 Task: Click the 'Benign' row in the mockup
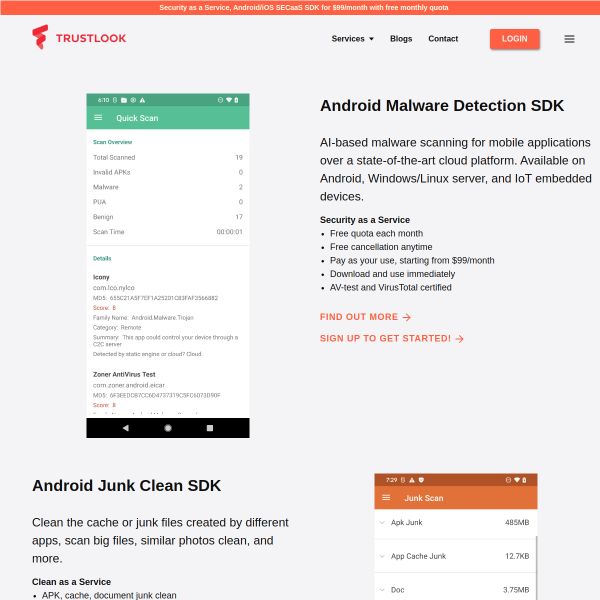click(168, 217)
